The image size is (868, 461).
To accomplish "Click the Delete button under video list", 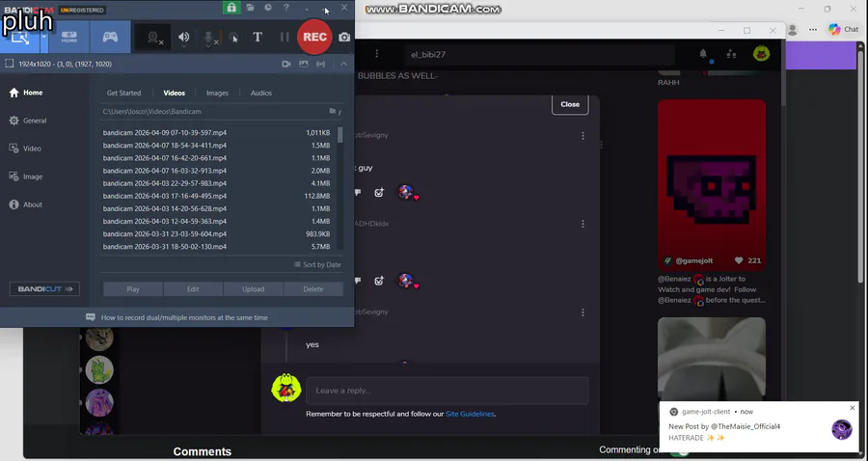I will (x=313, y=289).
